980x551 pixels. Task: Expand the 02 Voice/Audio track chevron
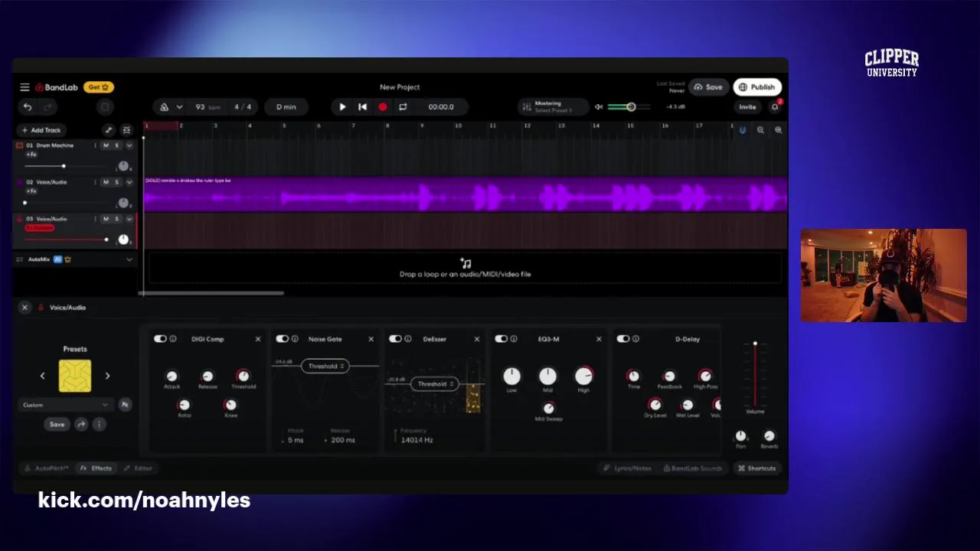click(x=129, y=182)
